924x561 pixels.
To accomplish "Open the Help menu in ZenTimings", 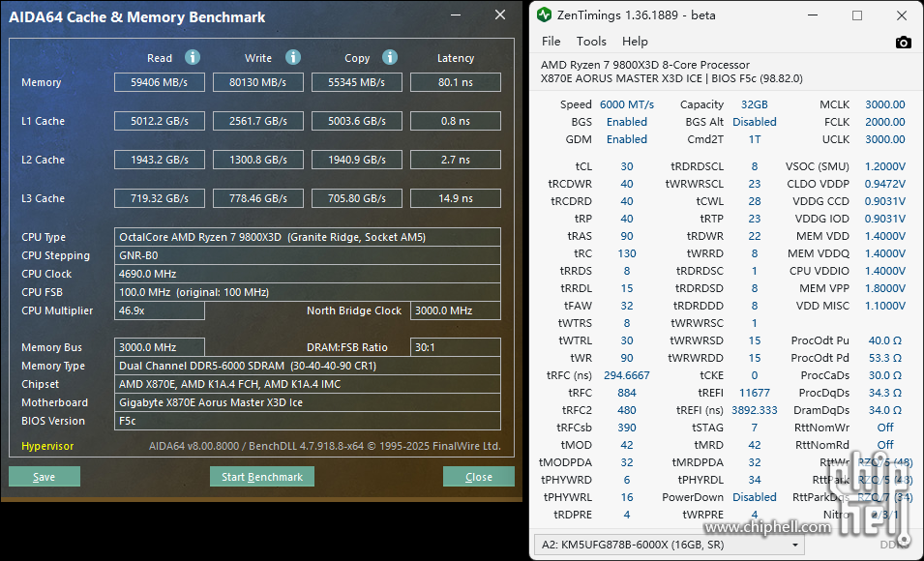I will click(635, 42).
